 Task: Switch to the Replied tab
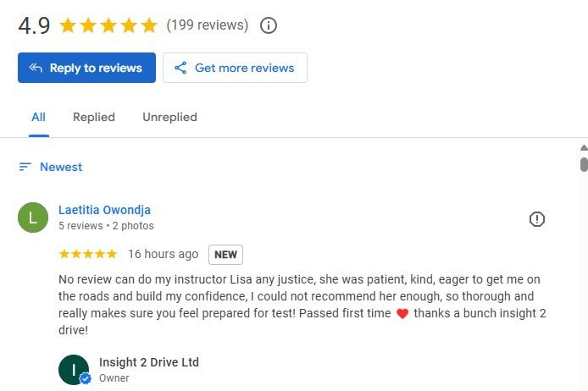pos(94,118)
